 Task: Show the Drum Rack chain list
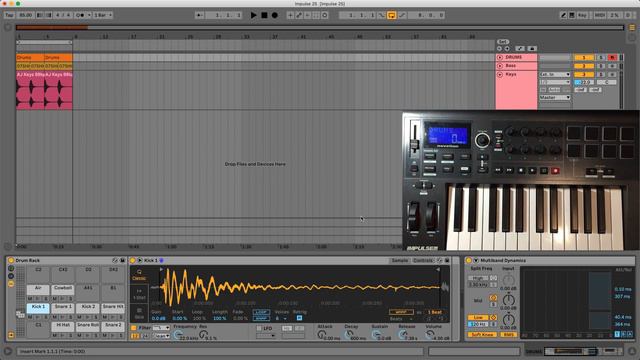(11, 276)
